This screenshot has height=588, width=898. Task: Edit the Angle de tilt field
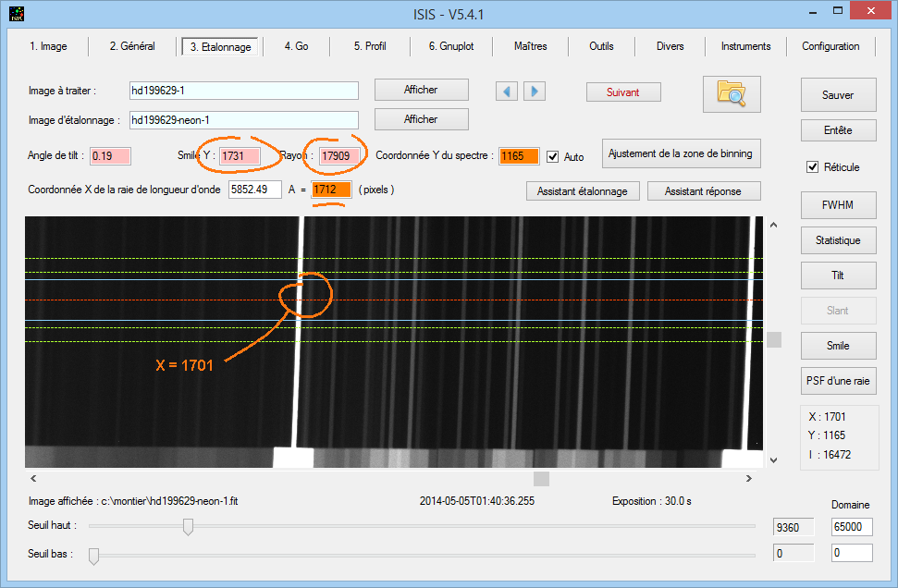click(x=111, y=155)
